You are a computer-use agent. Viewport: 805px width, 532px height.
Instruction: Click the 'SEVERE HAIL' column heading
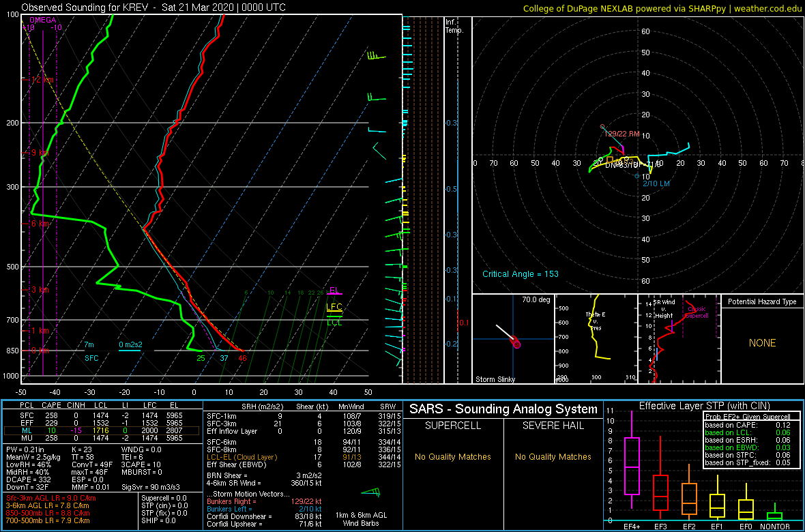(x=553, y=427)
